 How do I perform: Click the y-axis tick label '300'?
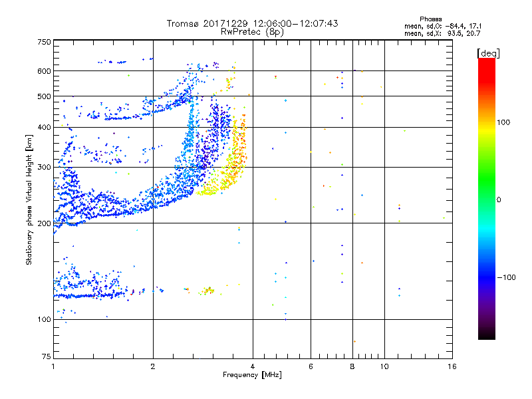point(45,167)
